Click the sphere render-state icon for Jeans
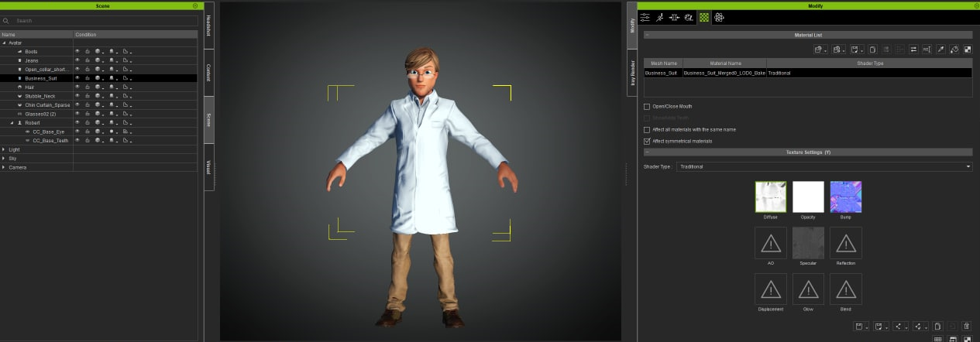This screenshot has width=980, height=342. (x=98, y=60)
